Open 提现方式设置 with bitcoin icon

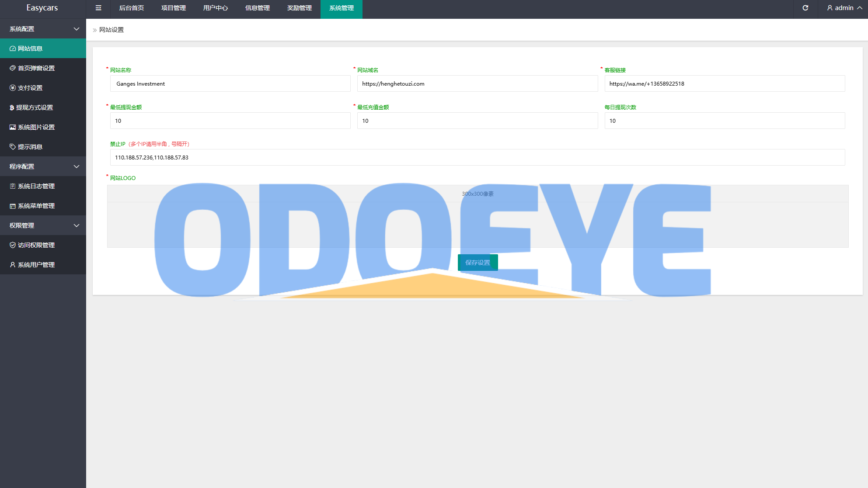click(34, 107)
